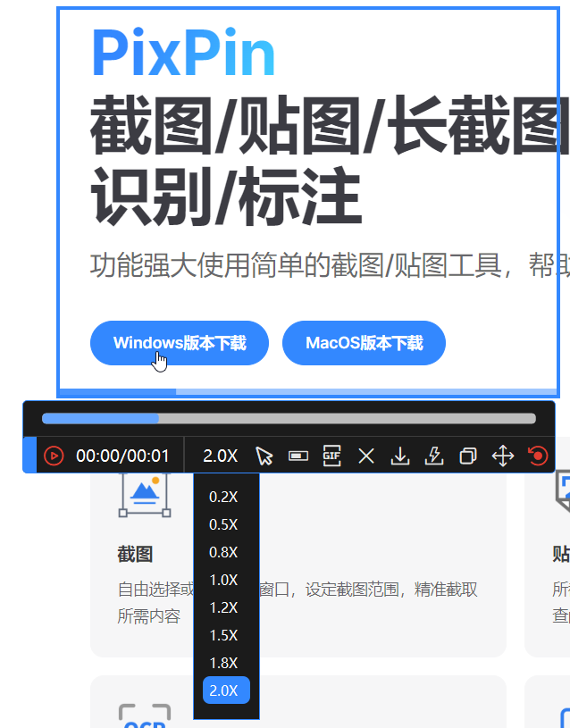
Task: Select 1.8X playback speed
Action: coord(223,663)
